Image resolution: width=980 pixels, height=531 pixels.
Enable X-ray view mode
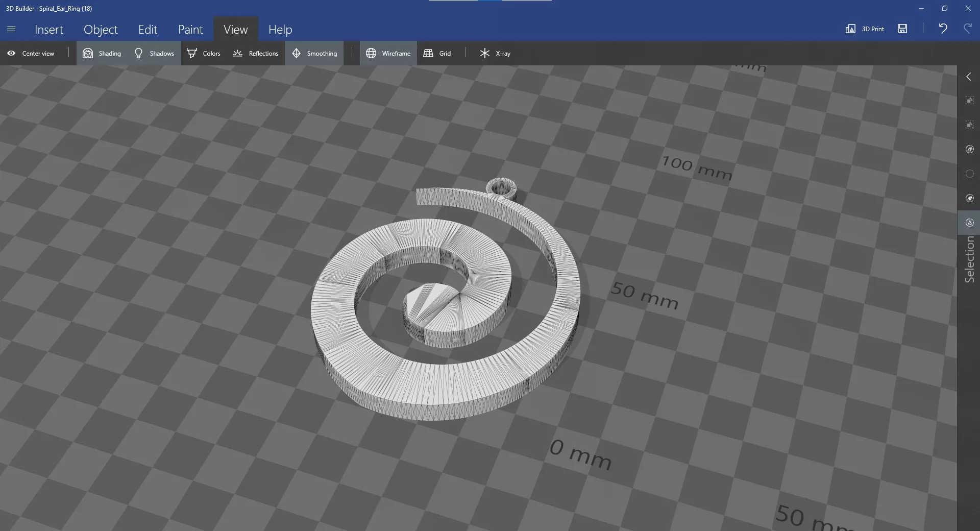[x=495, y=54]
